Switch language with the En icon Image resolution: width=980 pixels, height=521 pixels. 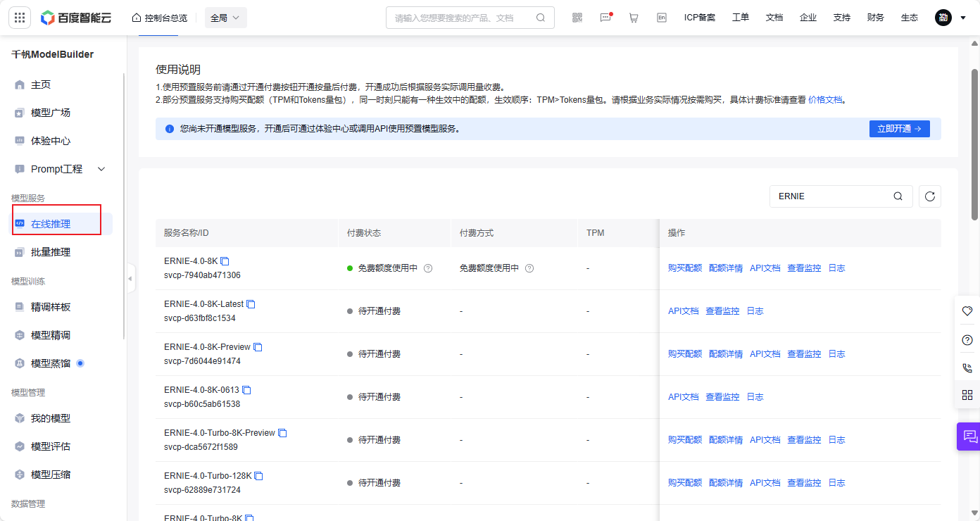(x=662, y=18)
